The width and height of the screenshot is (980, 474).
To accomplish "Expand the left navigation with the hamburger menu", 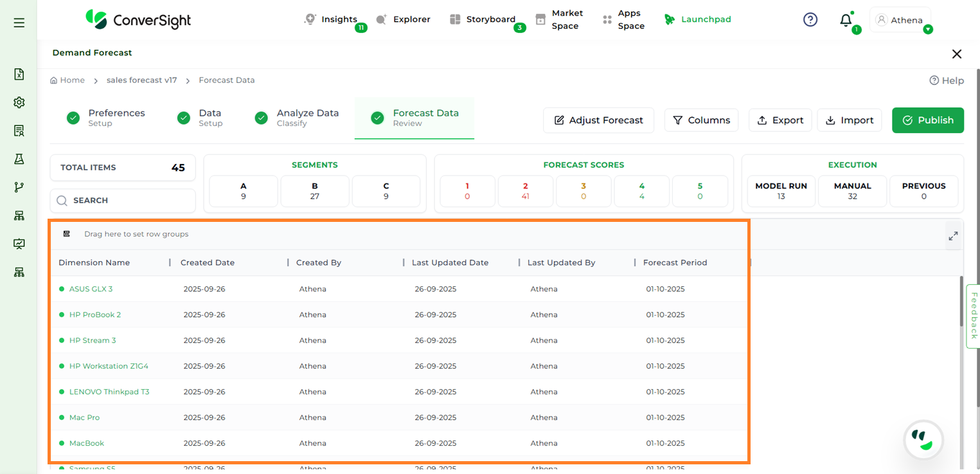I will [x=19, y=21].
